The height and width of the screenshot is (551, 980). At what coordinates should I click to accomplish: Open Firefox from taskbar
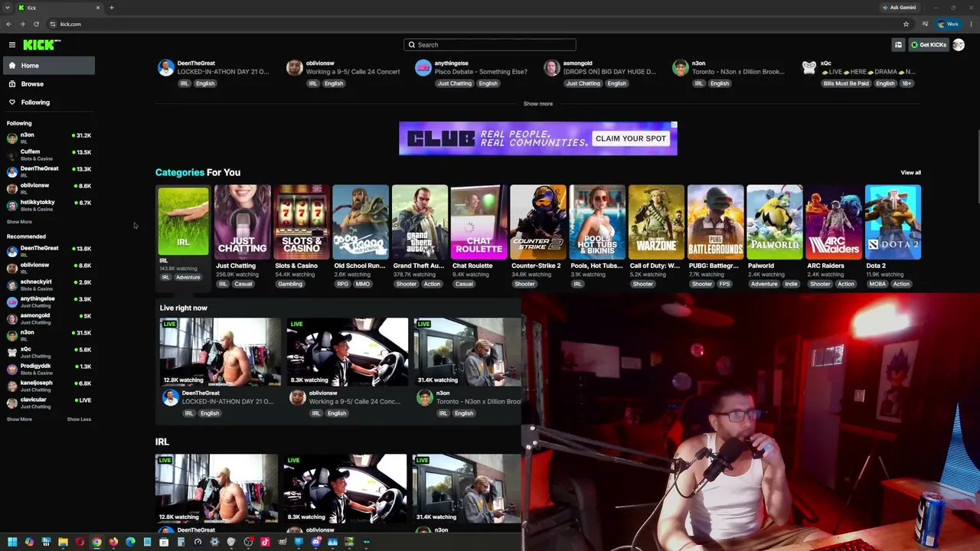(113, 543)
